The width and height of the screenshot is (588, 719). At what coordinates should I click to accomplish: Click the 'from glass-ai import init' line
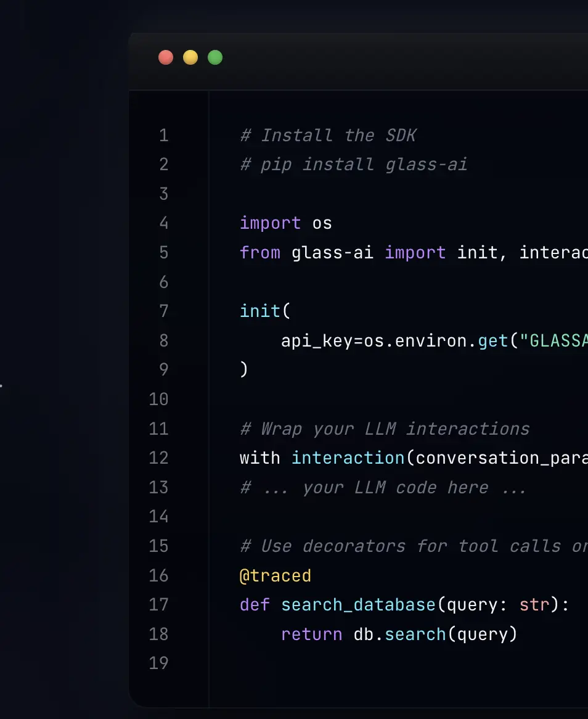pos(414,253)
